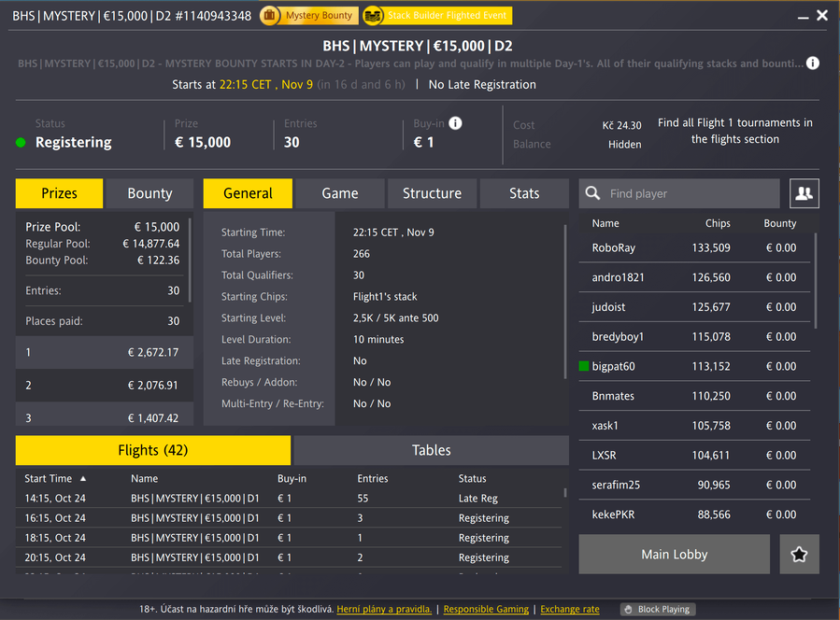Show the Tables panel
Viewport: 840px width, 620px height.
click(432, 450)
